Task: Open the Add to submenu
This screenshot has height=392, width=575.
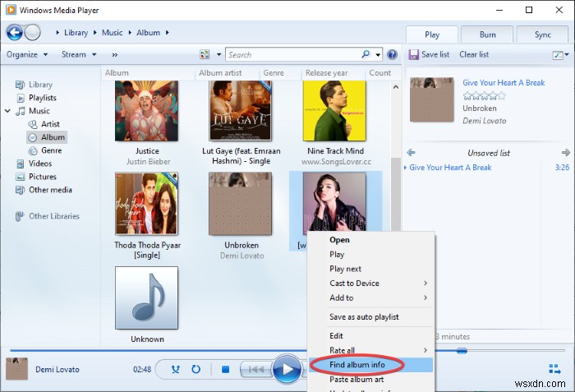Action: click(x=370, y=297)
